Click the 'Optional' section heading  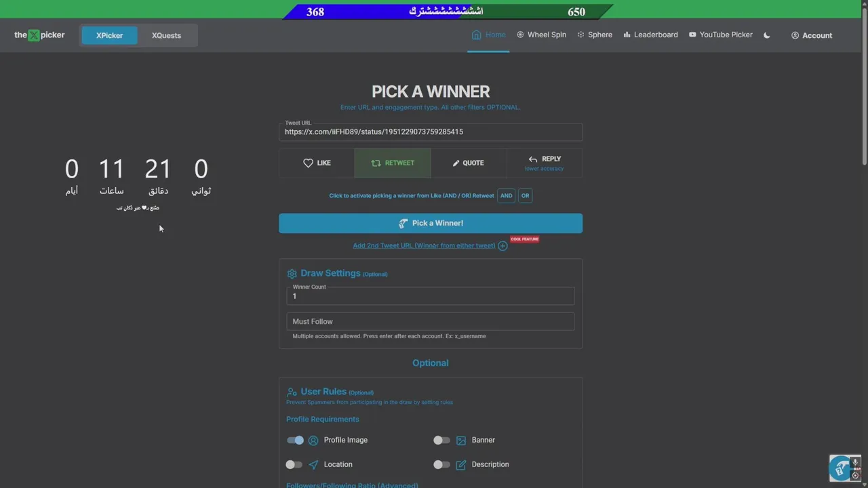431,363
